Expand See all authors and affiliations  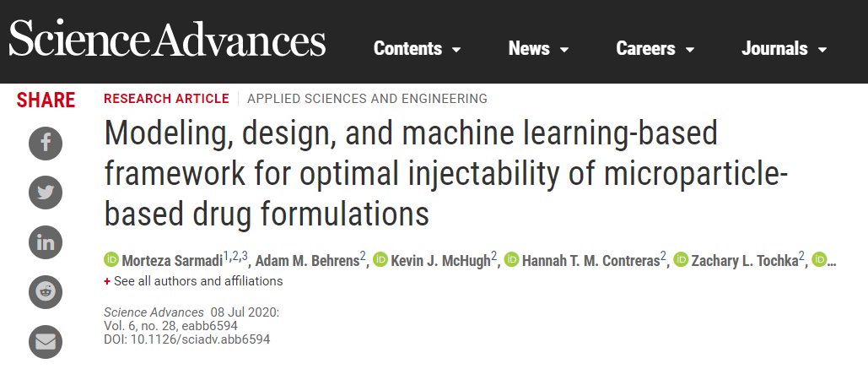(193, 281)
